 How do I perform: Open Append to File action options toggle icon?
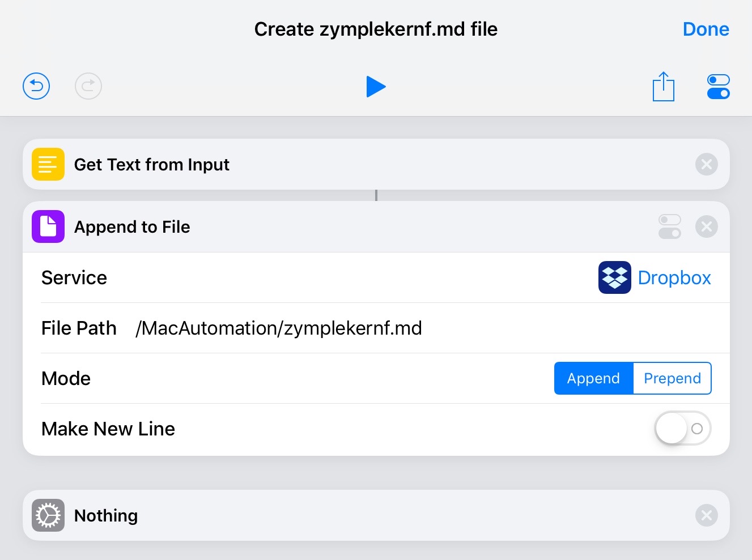tap(670, 226)
